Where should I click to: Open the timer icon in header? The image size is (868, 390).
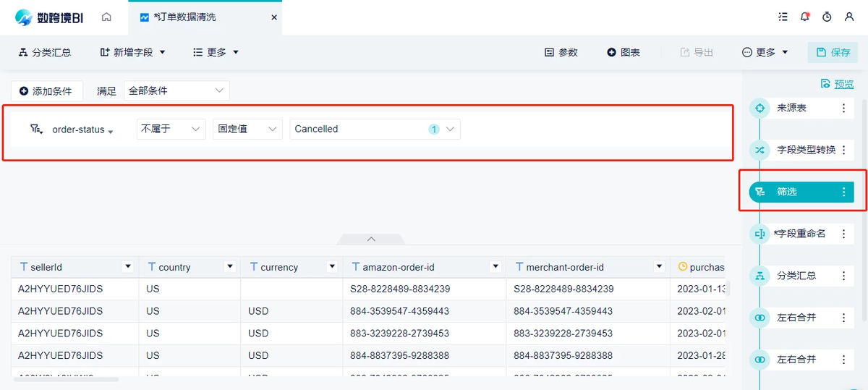click(x=827, y=17)
